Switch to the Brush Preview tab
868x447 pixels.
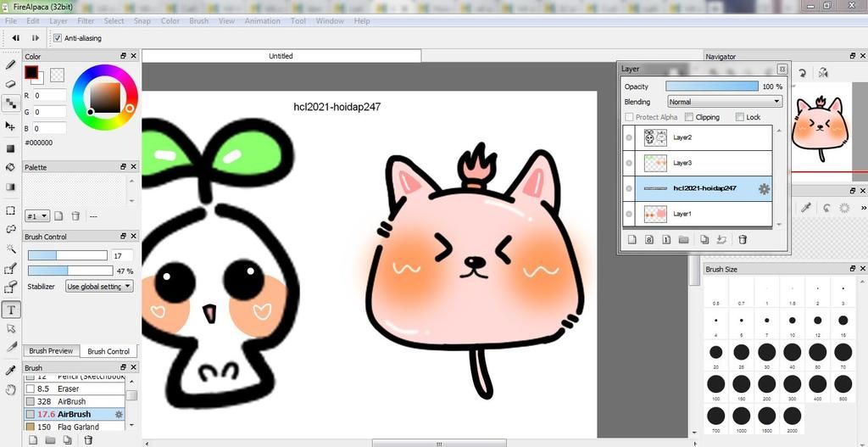tap(51, 350)
